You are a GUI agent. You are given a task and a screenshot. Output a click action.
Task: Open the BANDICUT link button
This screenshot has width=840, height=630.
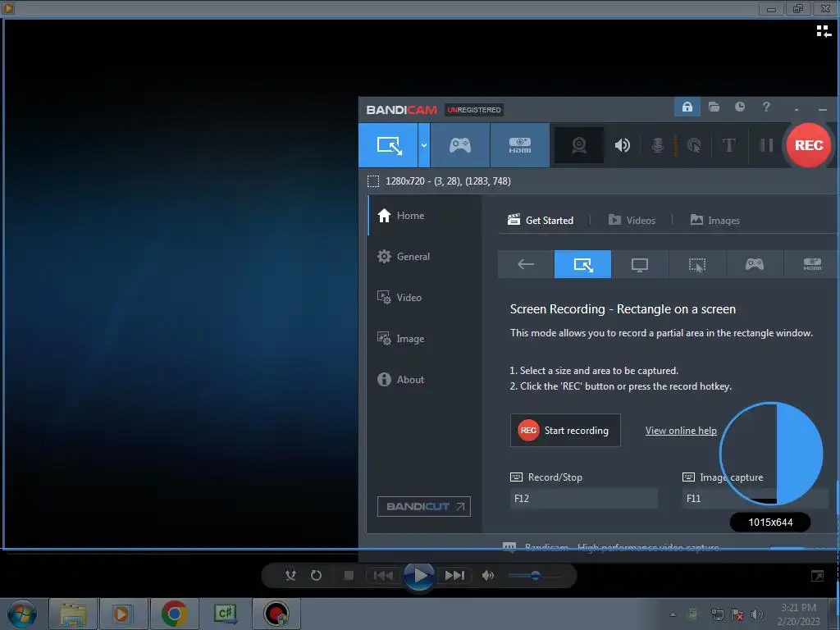[424, 506]
